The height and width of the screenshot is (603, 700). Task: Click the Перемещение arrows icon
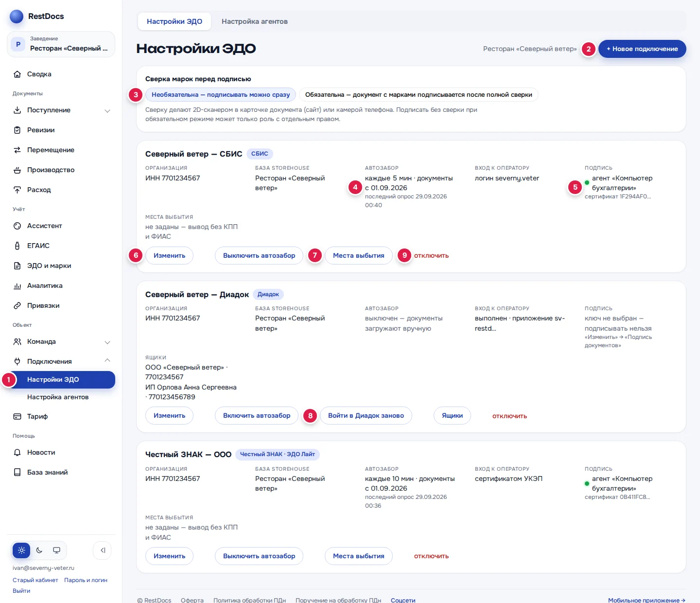point(17,150)
